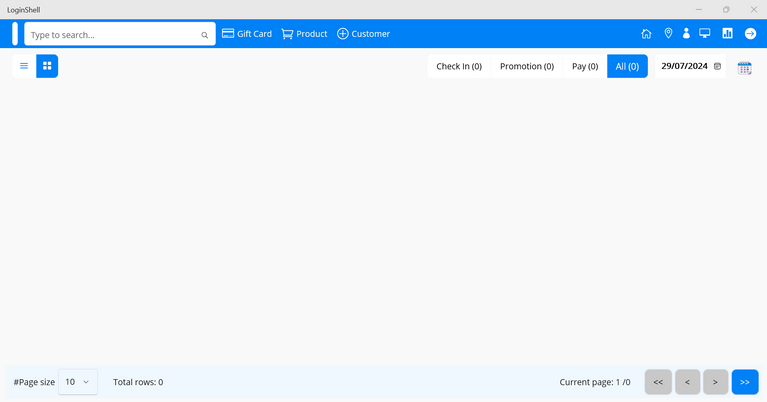The image size is (767, 402).
Task: Click the logout arrow icon
Action: tap(750, 34)
